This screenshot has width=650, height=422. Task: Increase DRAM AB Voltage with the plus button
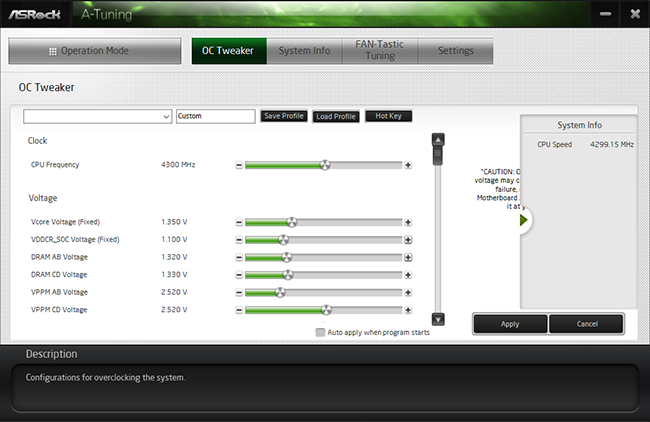coord(408,258)
